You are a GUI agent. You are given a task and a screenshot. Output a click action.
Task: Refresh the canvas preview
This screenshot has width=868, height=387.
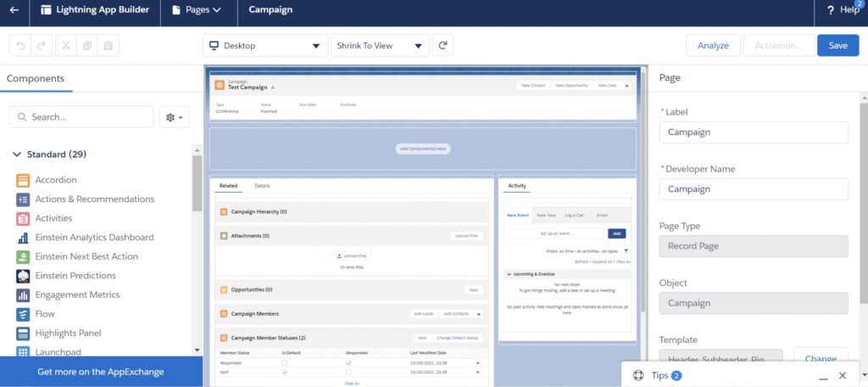click(442, 46)
